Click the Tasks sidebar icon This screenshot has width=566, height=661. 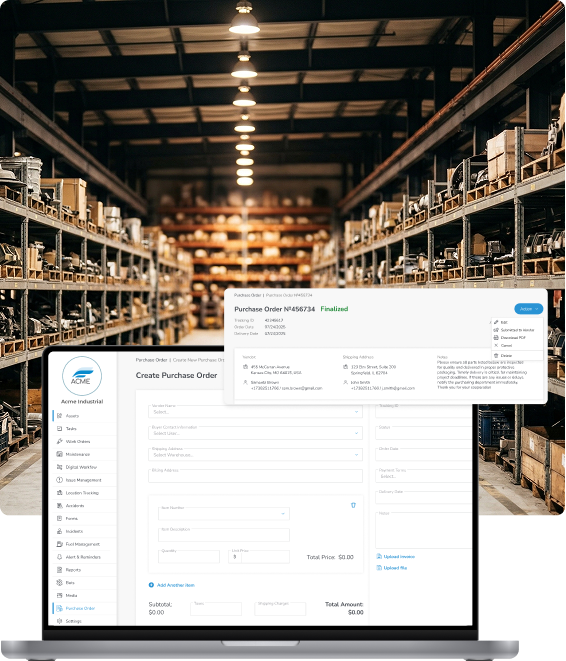click(59, 428)
